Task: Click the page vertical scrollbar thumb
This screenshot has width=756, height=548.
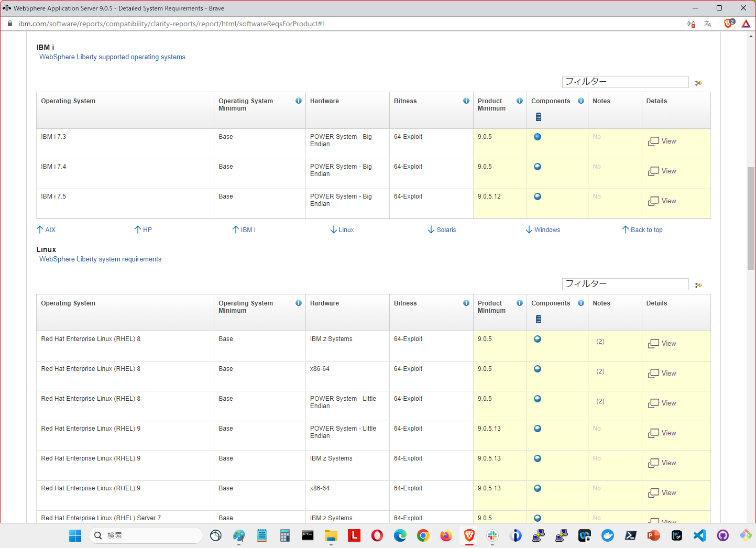Action: pos(751,218)
